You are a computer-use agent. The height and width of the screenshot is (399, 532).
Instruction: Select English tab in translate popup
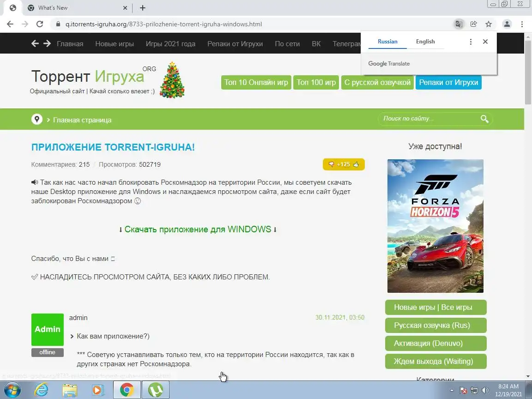(425, 42)
